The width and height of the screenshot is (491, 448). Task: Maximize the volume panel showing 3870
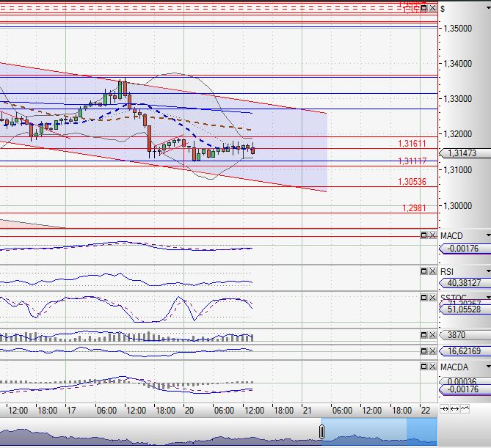[x=423, y=335]
